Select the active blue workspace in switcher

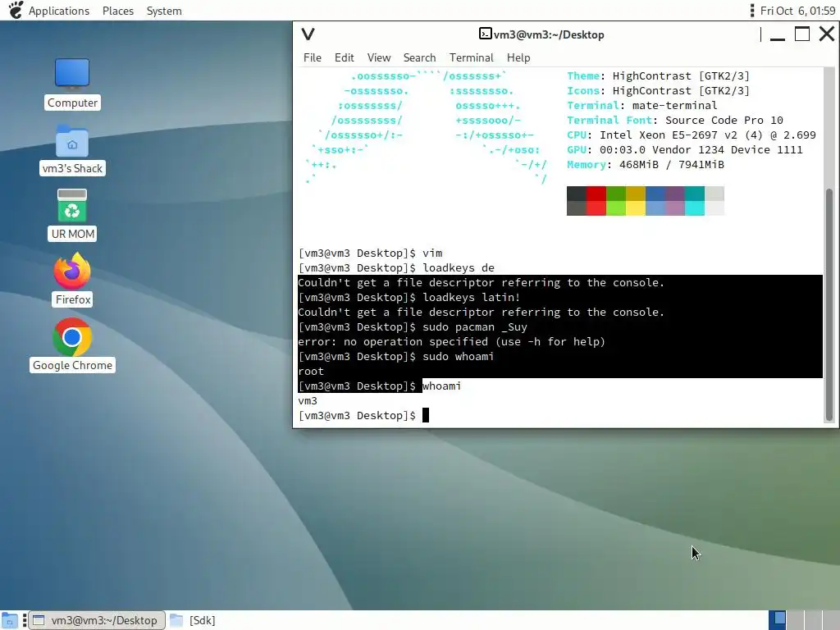[x=778, y=620]
